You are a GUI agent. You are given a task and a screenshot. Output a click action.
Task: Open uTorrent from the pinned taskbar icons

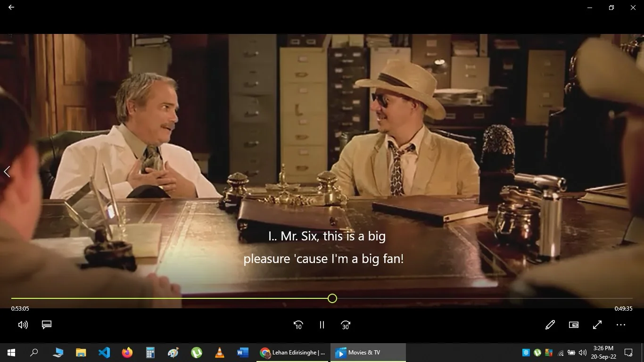pos(197,353)
